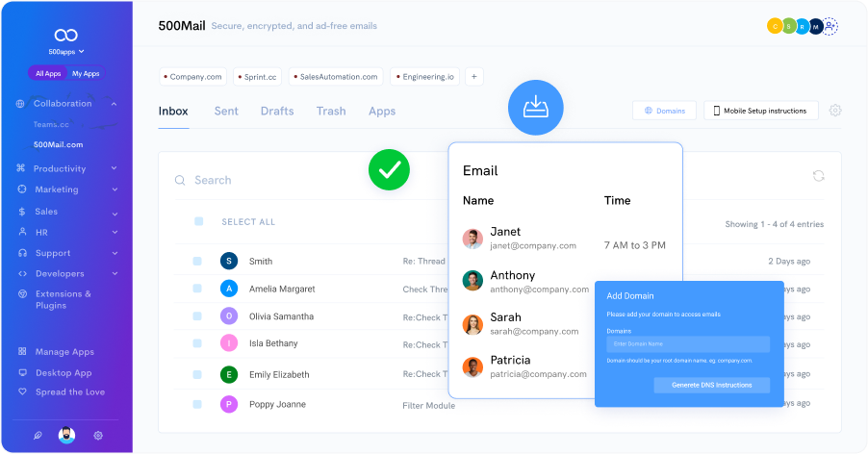Collapse the Collaboration section
The image size is (868, 454).
114,104
